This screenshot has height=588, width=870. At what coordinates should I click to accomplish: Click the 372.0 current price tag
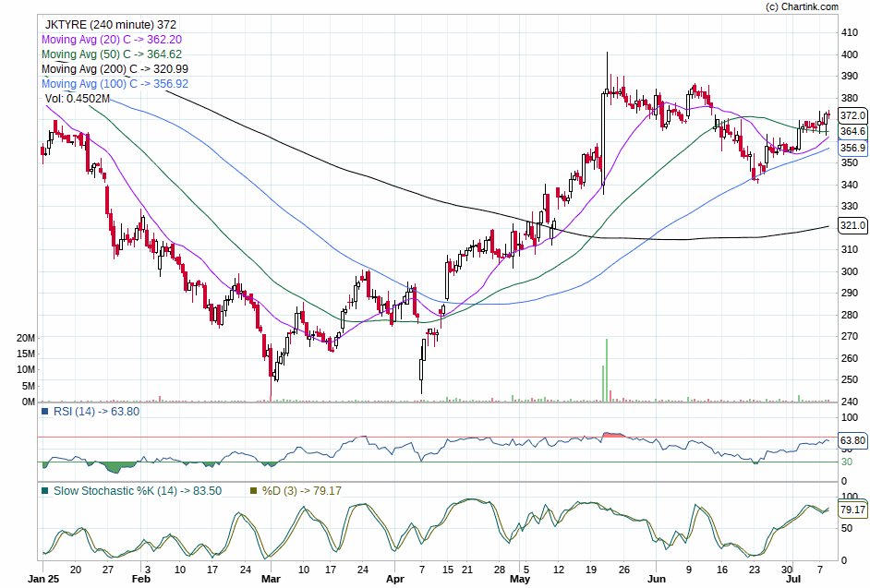[x=852, y=115]
